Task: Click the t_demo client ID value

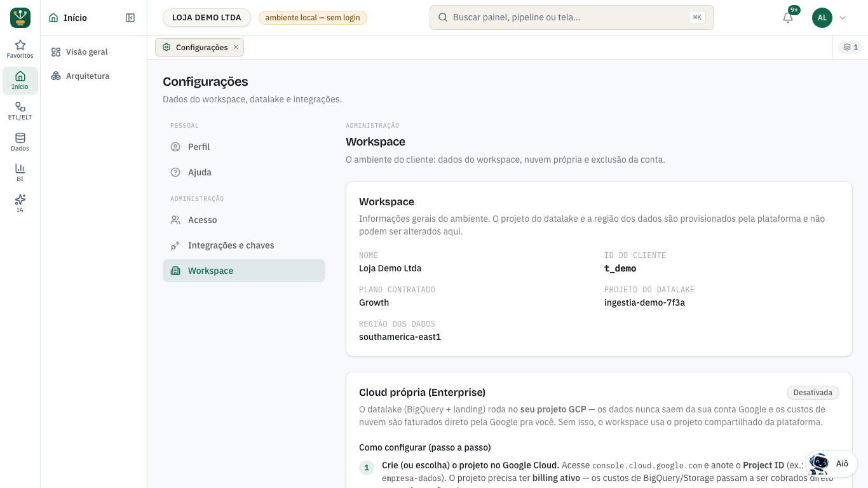Action: pos(620,268)
